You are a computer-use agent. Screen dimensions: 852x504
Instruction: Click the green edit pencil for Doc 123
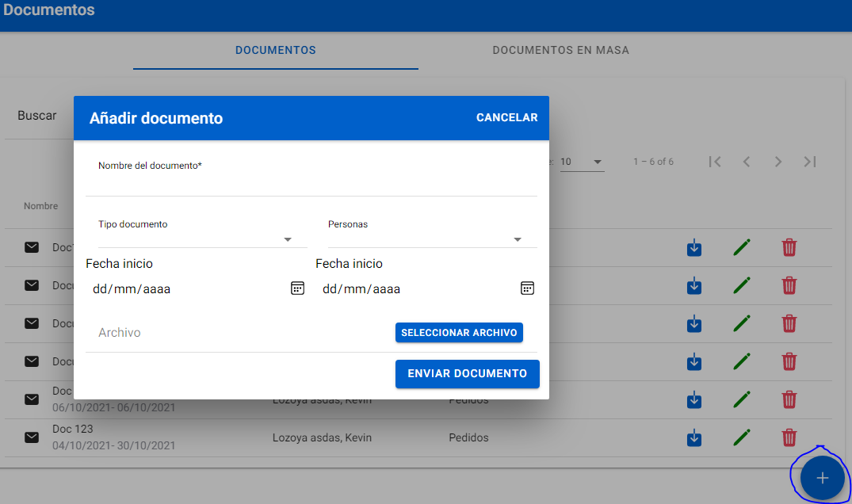click(x=742, y=437)
